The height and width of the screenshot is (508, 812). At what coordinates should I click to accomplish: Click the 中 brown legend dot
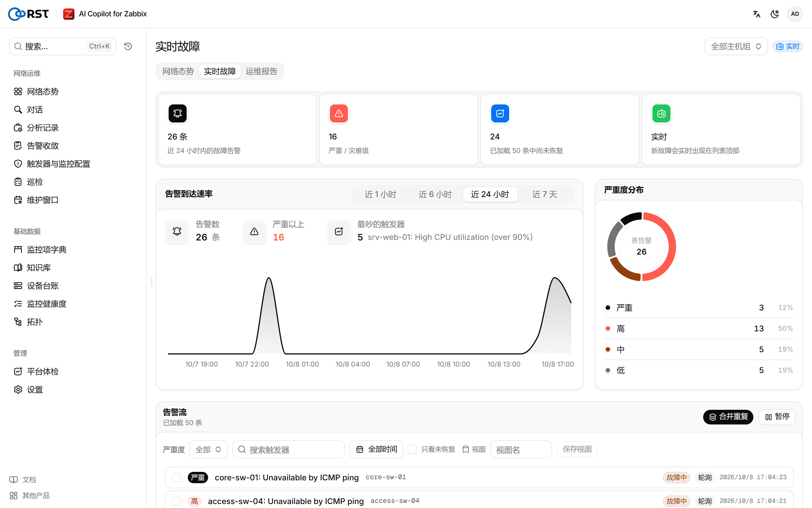[x=608, y=349]
